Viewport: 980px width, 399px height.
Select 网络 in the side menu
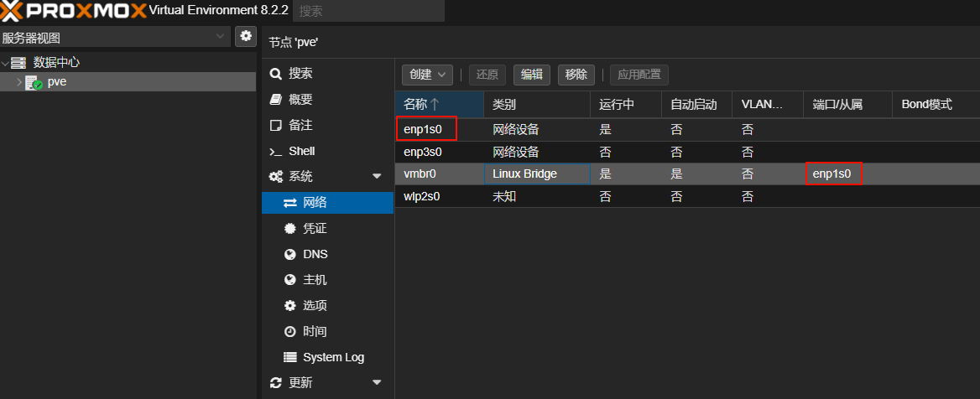coord(315,203)
